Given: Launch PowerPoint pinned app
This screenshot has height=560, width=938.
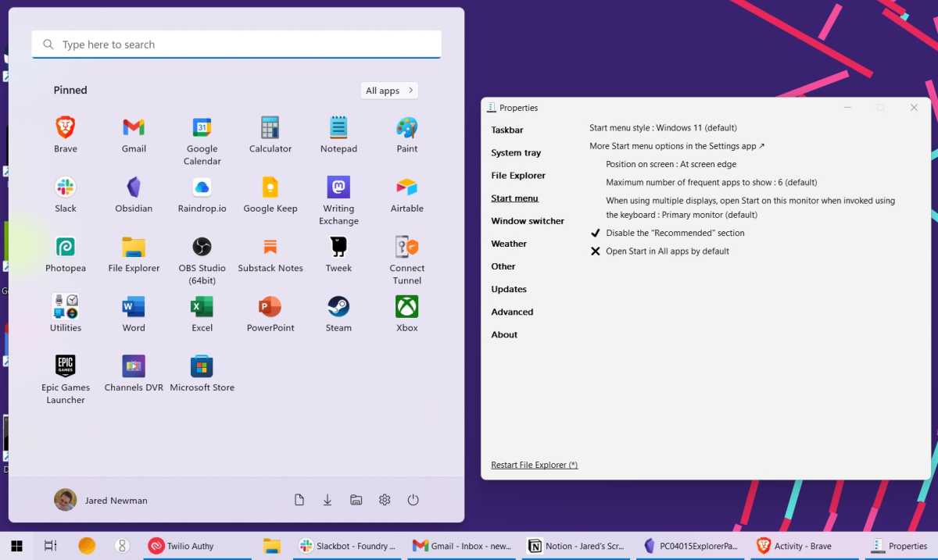Looking at the screenshot, I should pos(270,314).
